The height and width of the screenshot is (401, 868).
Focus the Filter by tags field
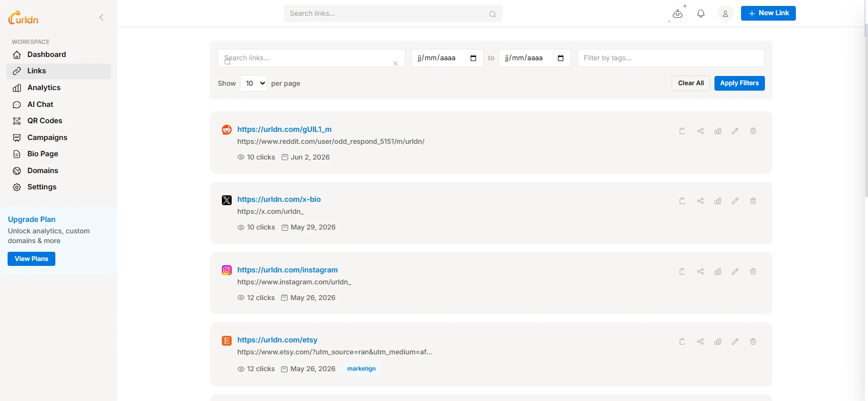(x=671, y=58)
